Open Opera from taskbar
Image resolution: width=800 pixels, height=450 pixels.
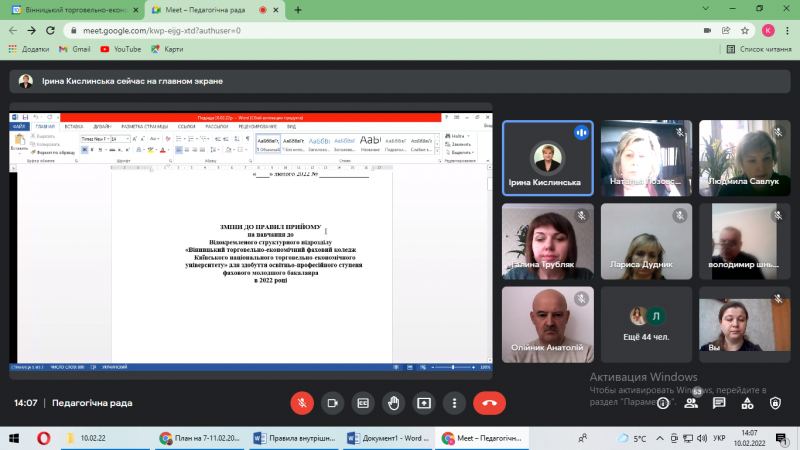pyautogui.click(x=44, y=438)
